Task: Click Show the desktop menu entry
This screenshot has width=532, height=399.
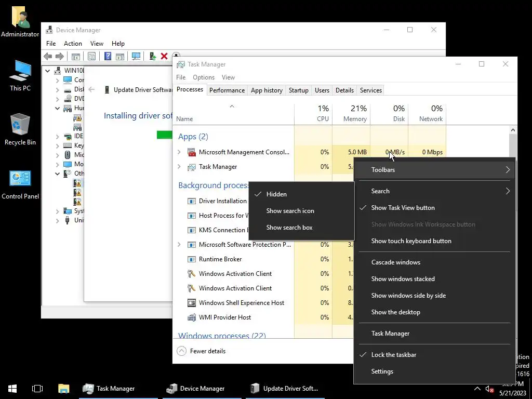Action: pos(434,312)
